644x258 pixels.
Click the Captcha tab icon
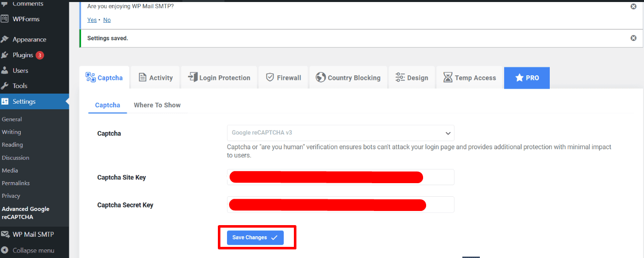pyautogui.click(x=90, y=77)
